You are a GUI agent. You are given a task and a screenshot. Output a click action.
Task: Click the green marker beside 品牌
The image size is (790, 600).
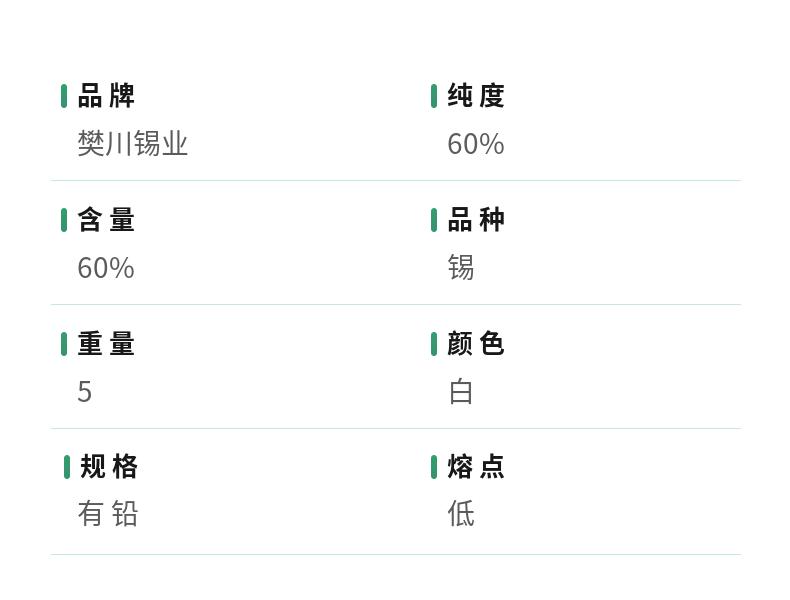click(x=64, y=96)
